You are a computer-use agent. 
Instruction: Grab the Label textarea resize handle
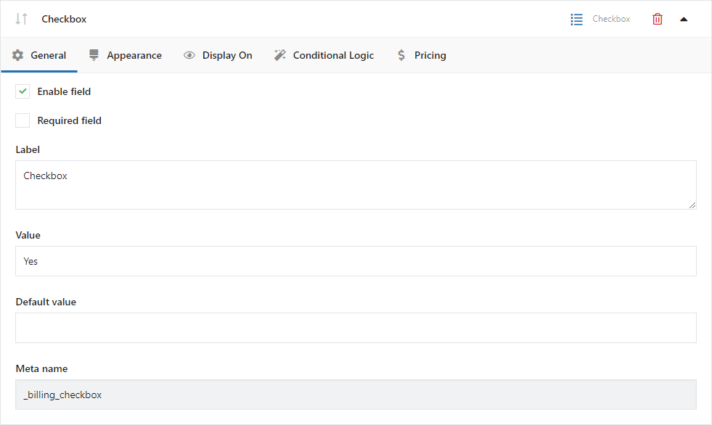(x=692, y=205)
